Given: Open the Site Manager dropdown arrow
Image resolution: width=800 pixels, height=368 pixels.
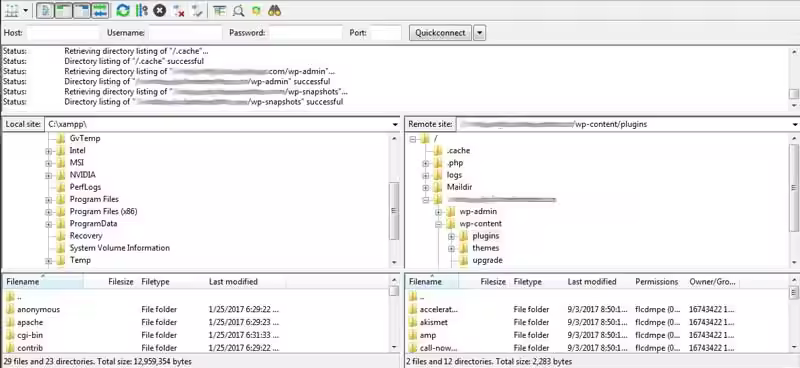Looking at the screenshot, I should [25, 11].
